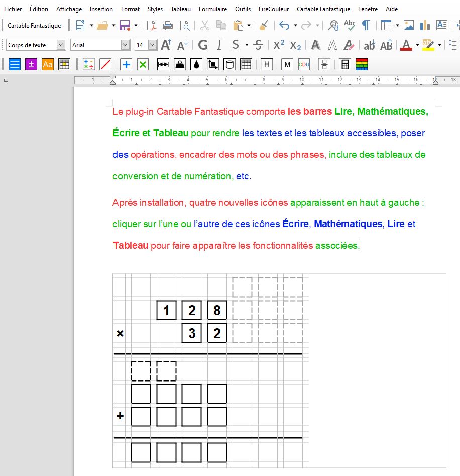Toggle strikethrough formatting

pyautogui.click(x=258, y=45)
